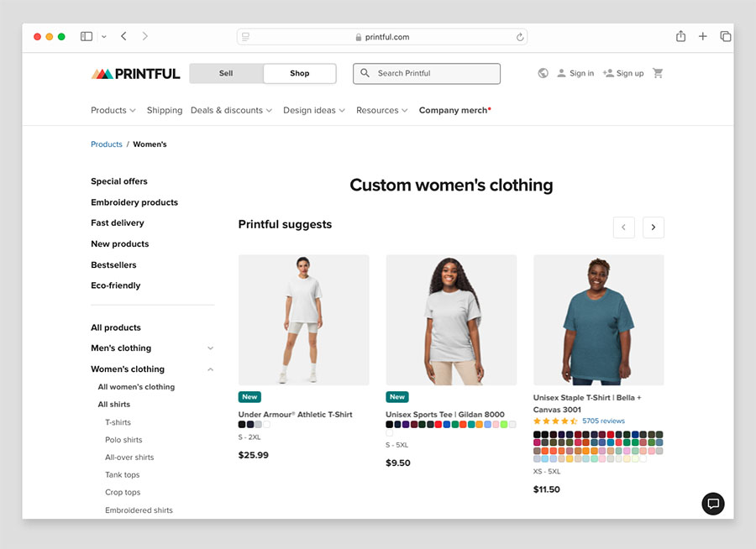Pick first black swatch on Bella Canvas 3001
Image resolution: width=756 pixels, height=549 pixels.
(x=537, y=435)
